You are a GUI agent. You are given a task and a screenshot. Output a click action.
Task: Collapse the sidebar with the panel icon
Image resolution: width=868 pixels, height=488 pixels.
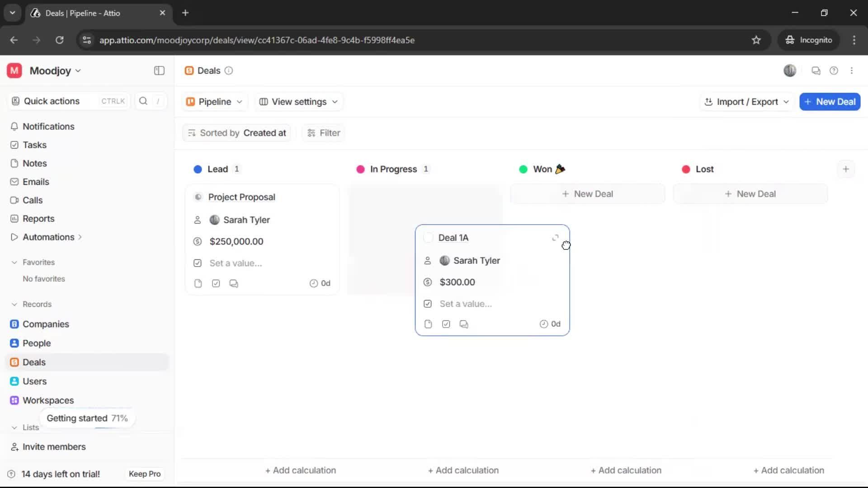click(x=159, y=70)
